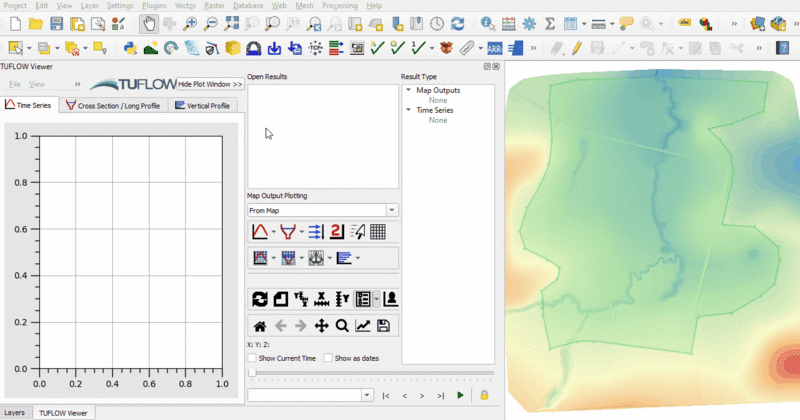Activate the pan plot cross-arrows icon
Image resolution: width=800 pixels, height=420 pixels.
pos(321,326)
